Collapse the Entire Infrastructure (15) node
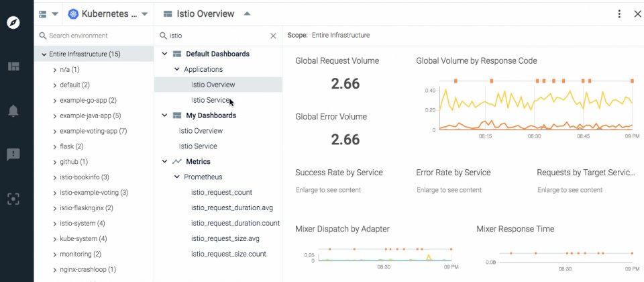This screenshot has height=282, width=644. coord(44,54)
